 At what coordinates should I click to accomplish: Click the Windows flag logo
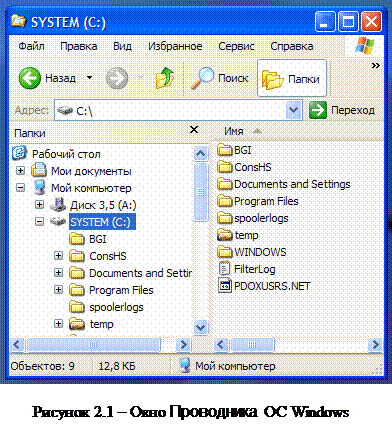pos(365,46)
